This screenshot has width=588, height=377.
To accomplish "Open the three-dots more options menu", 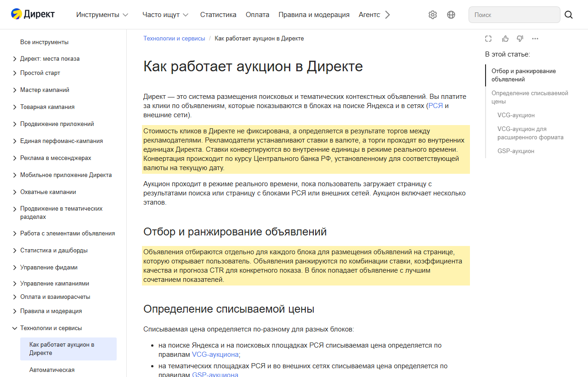I will click(x=535, y=39).
